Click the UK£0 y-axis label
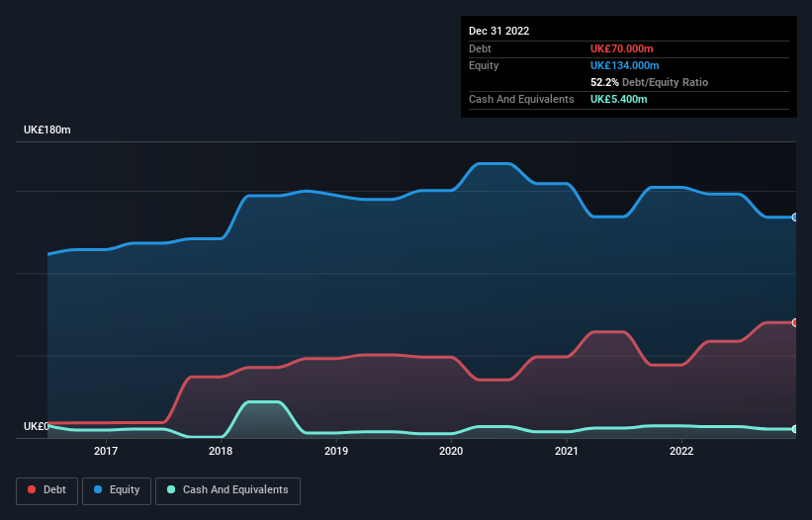 coord(37,426)
